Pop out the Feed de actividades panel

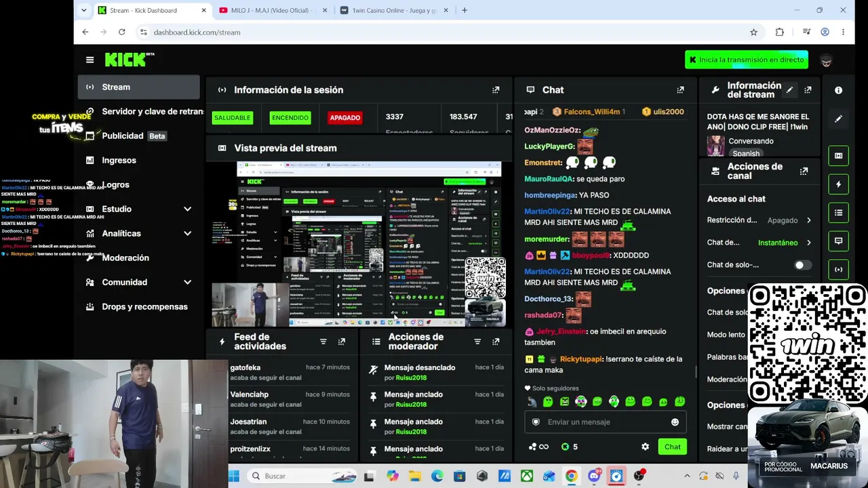pyautogui.click(x=341, y=342)
